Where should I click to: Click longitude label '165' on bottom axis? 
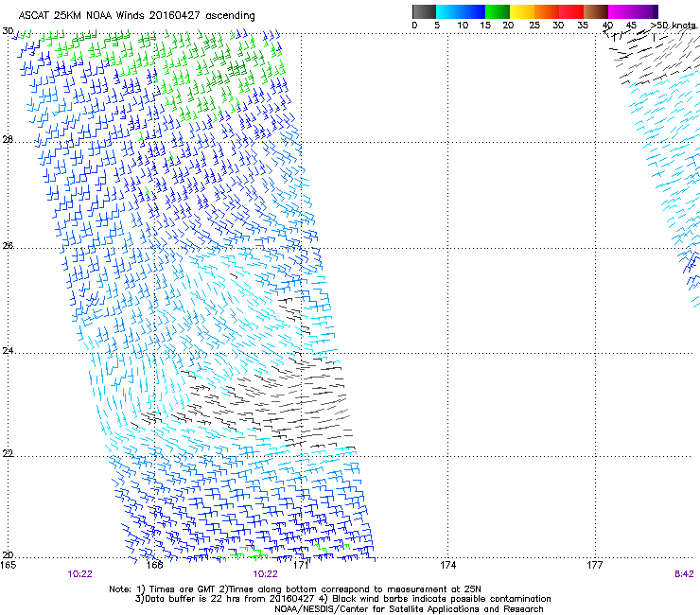point(8,566)
